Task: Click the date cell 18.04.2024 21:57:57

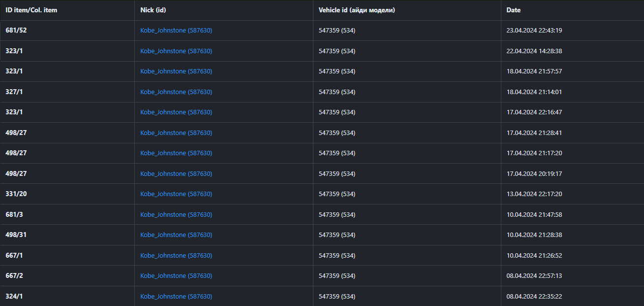Action: (x=534, y=71)
